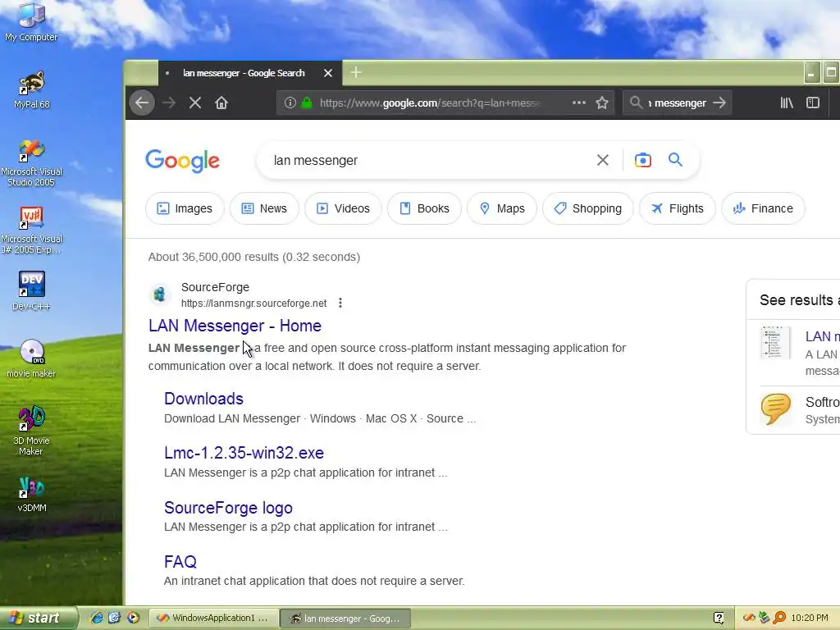Search by image camera icon
Screen dimensions: 840x630
click(643, 160)
